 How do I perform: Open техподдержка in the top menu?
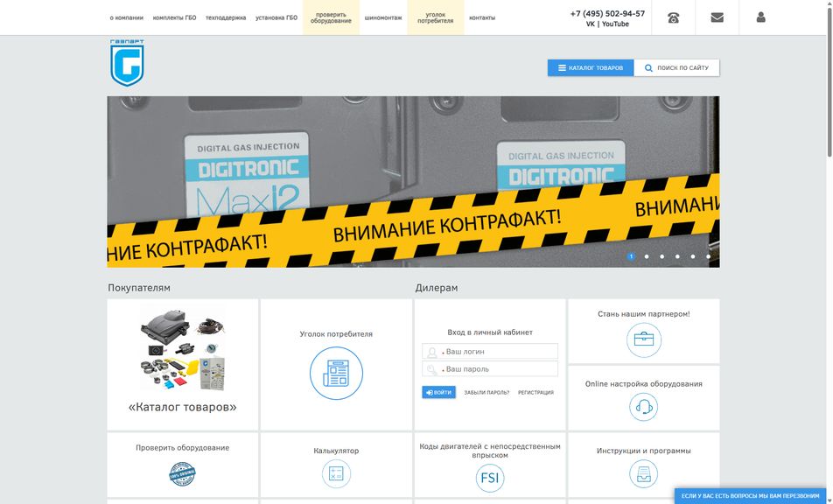click(x=226, y=17)
